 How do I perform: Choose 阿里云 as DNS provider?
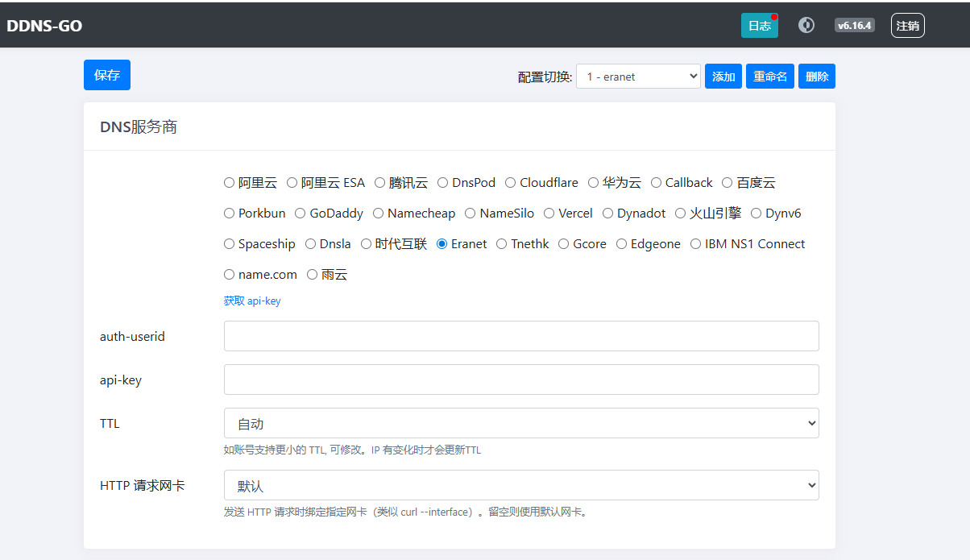[x=230, y=183]
